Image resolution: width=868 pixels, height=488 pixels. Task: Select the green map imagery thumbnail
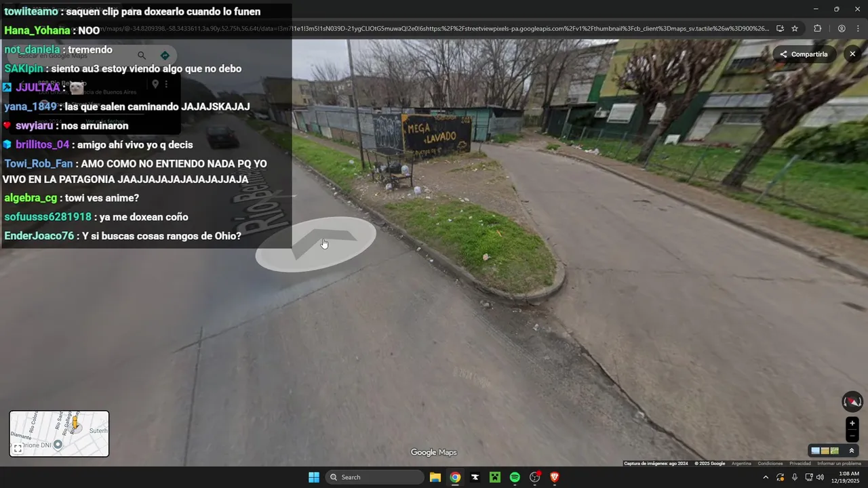tap(834, 451)
